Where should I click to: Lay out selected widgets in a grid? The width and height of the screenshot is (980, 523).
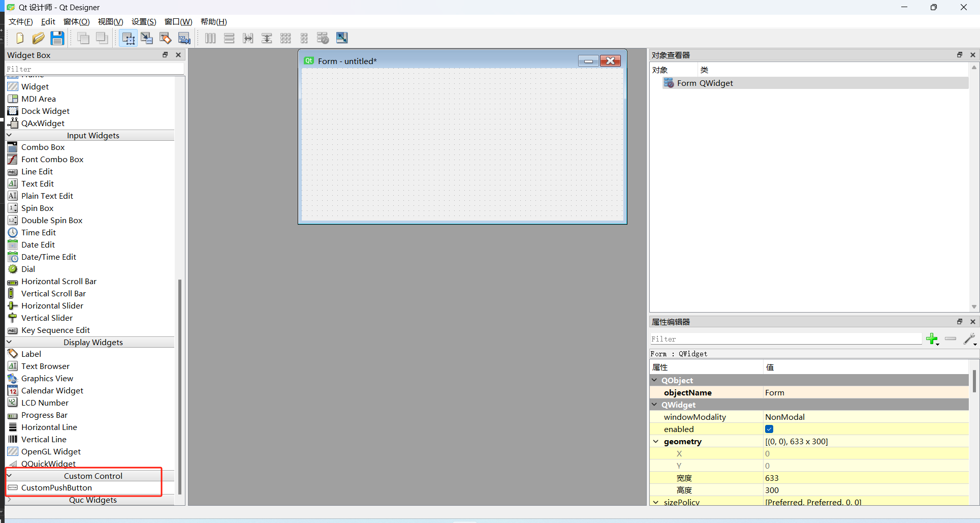[286, 38]
